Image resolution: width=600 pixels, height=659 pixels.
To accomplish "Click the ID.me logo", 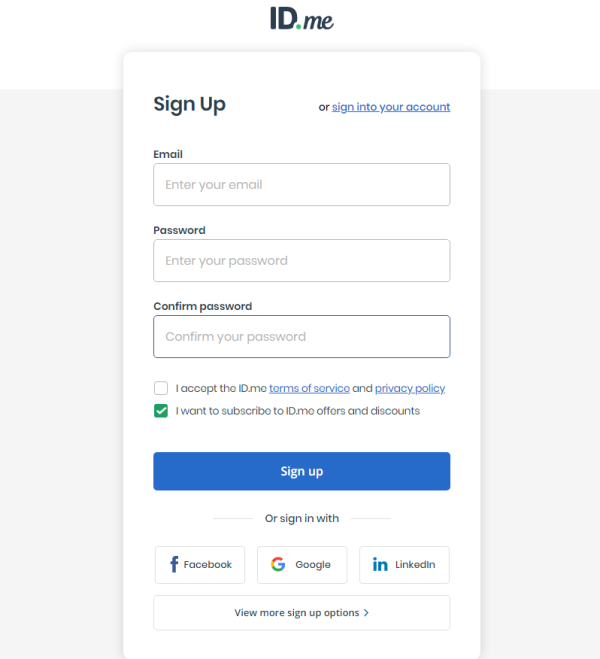I will click(301, 19).
